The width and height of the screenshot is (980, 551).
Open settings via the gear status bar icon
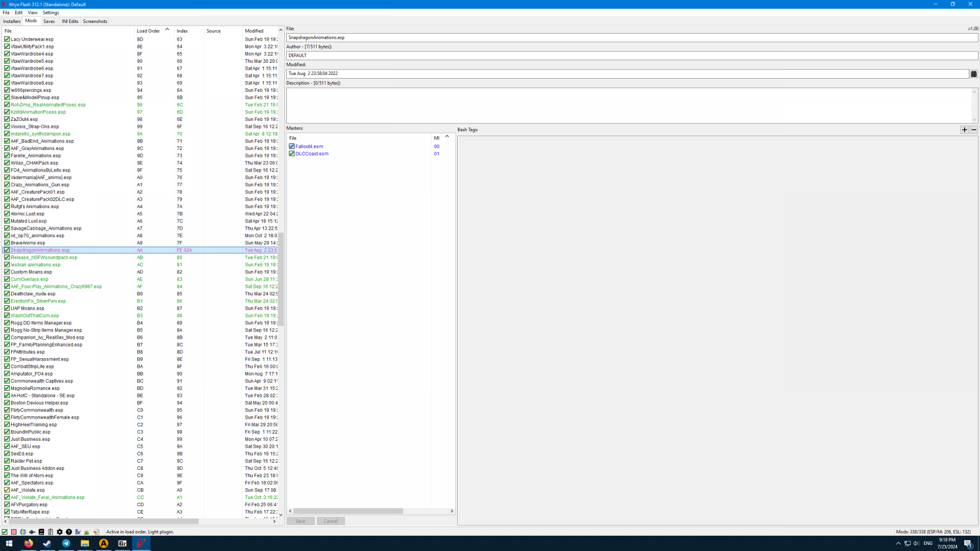tap(60, 532)
